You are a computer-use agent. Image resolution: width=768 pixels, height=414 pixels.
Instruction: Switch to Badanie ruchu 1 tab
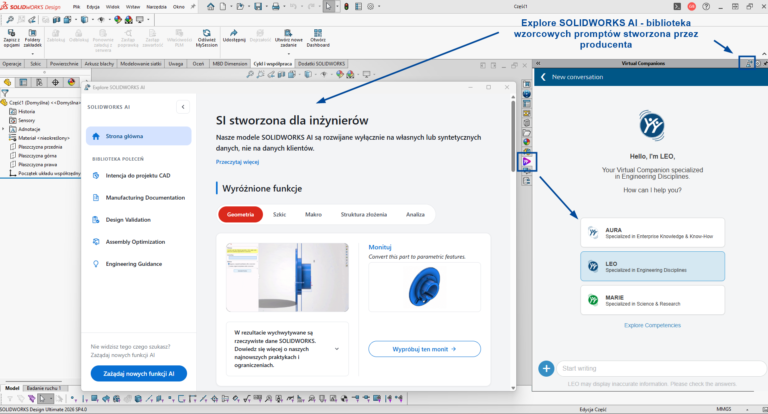tap(44, 388)
